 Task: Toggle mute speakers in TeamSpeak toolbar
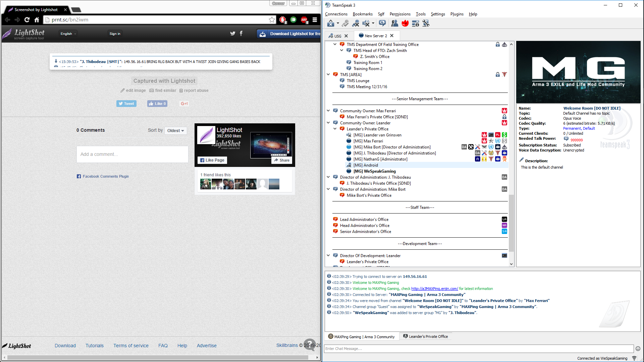[x=366, y=23]
